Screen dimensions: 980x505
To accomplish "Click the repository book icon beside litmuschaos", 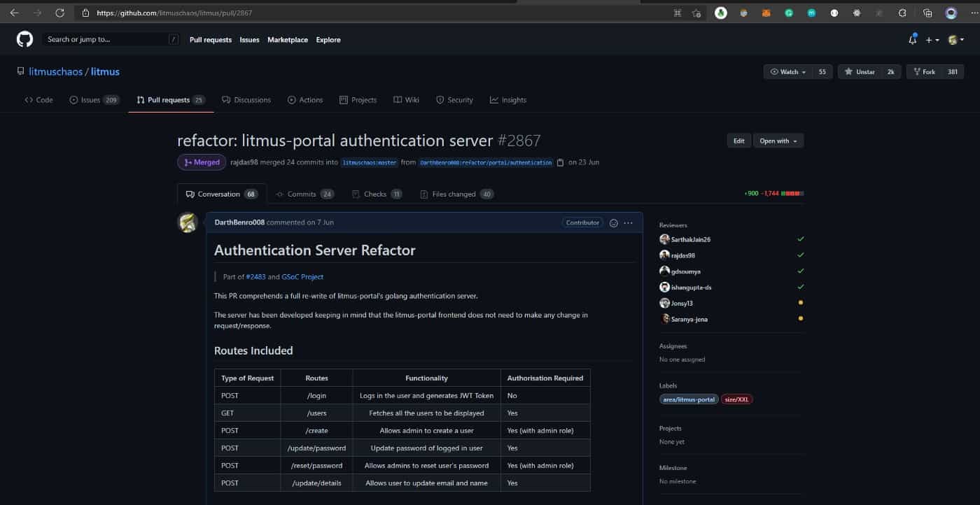I will coord(21,71).
